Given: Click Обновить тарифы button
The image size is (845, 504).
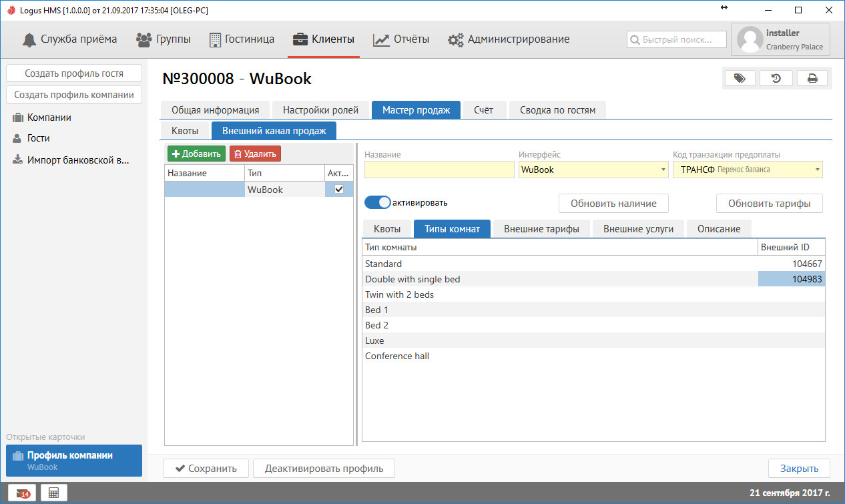Looking at the screenshot, I should click(x=770, y=204).
